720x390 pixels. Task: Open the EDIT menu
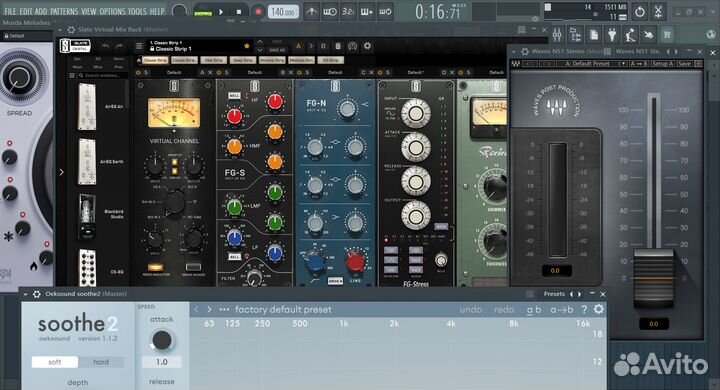tap(26, 11)
